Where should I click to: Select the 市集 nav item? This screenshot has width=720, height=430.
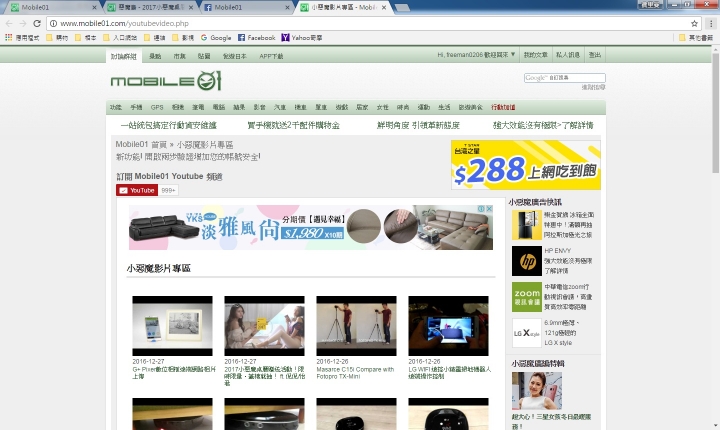pos(180,56)
